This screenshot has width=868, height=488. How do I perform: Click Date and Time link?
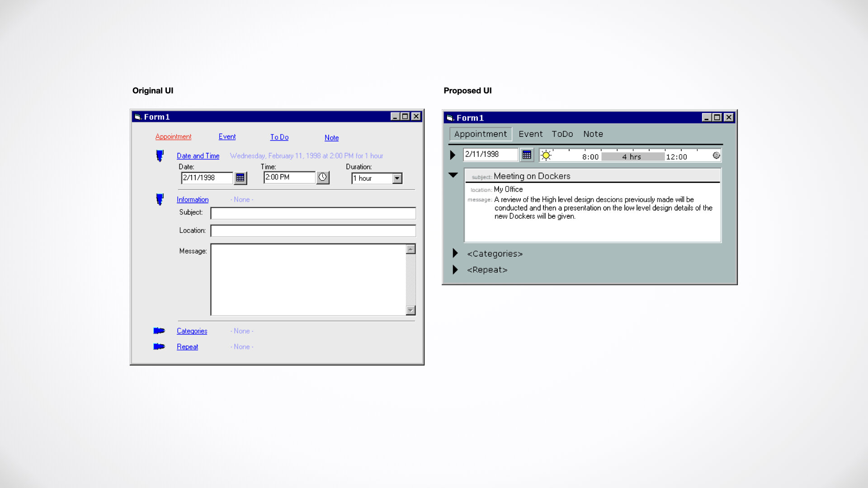198,156
